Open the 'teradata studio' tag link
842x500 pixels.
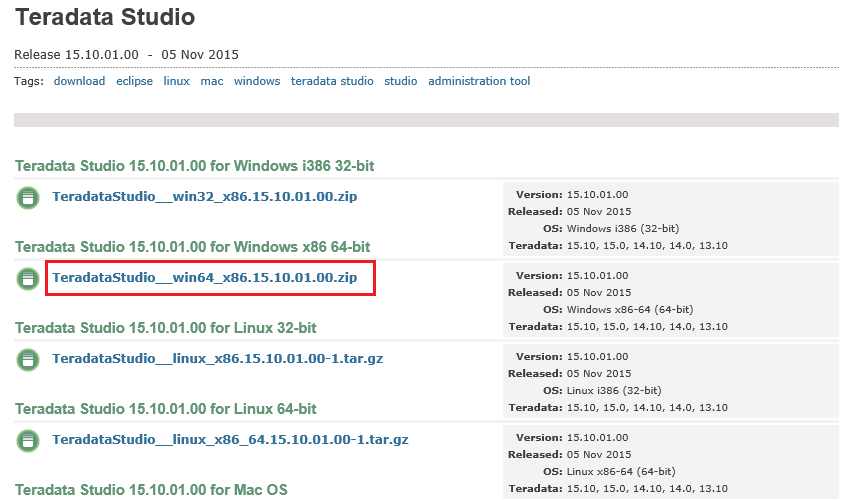[x=332, y=81]
